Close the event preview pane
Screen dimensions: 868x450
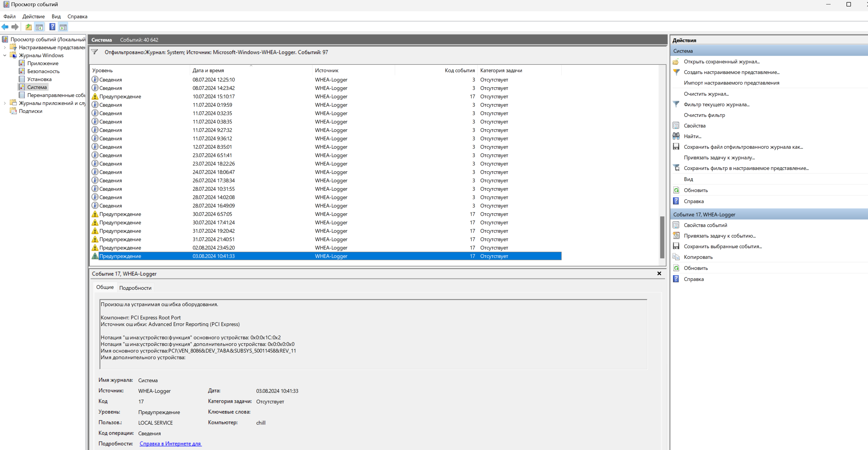pyautogui.click(x=659, y=273)
